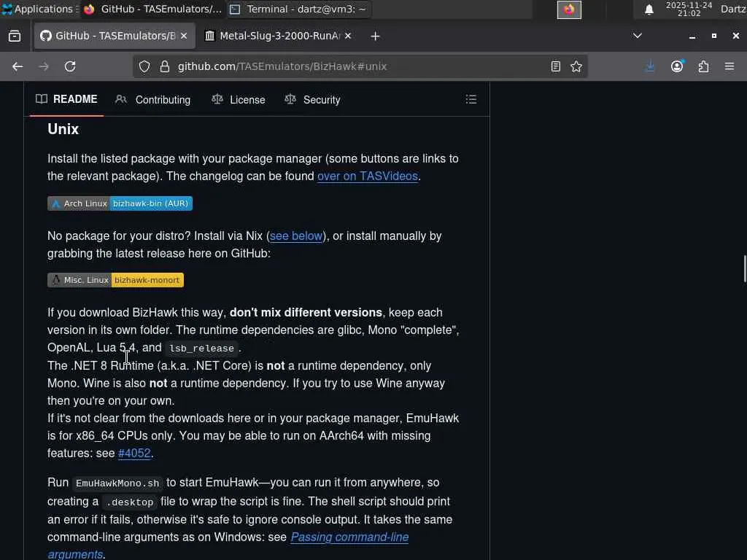The height and width of the screenshot is (560, 747).
Task: Click the '.desktop' code text
Action: tap(130, 502)
